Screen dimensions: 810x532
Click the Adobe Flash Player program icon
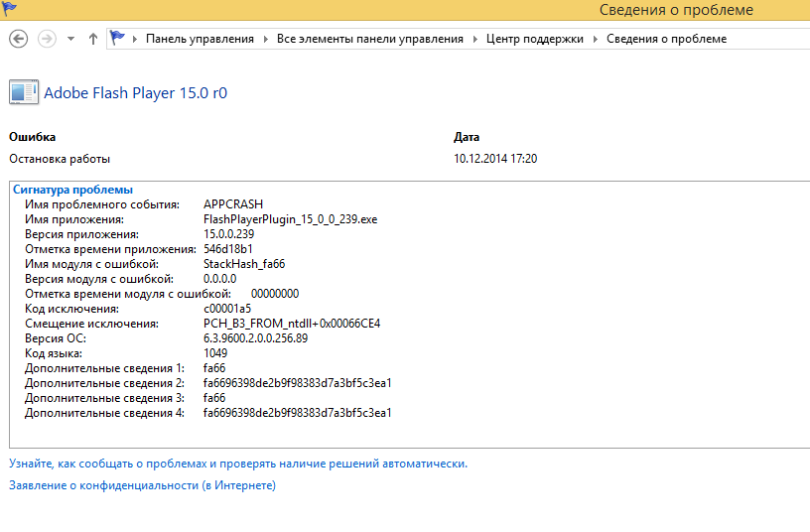click(24, 92)
